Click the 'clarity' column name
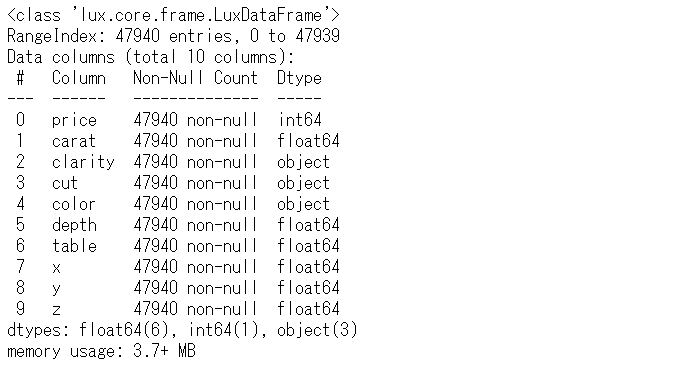693x374 pixels. pyautogui.click(x=83, y=162)
